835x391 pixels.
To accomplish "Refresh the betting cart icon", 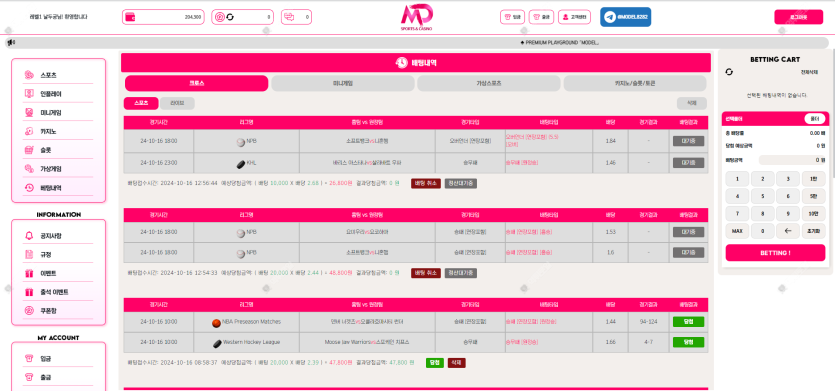I will (729, 72).
